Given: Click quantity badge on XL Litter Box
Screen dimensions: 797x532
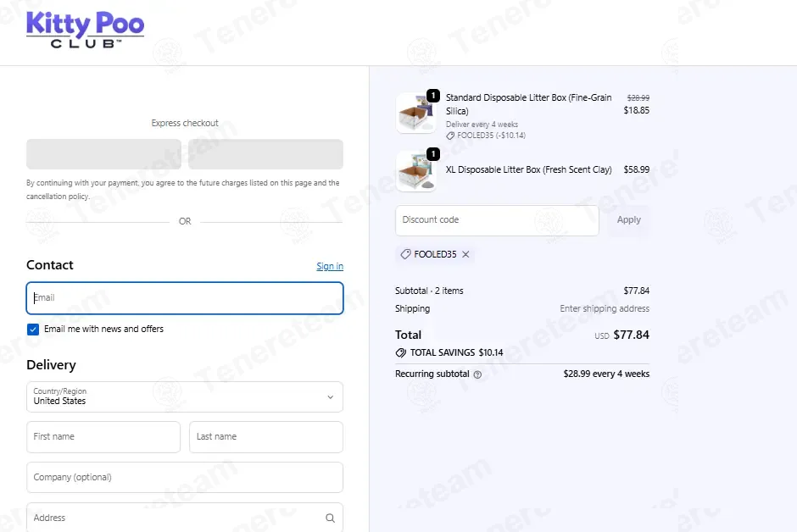Looking at the screenshot, I should (x=433, y=154).
